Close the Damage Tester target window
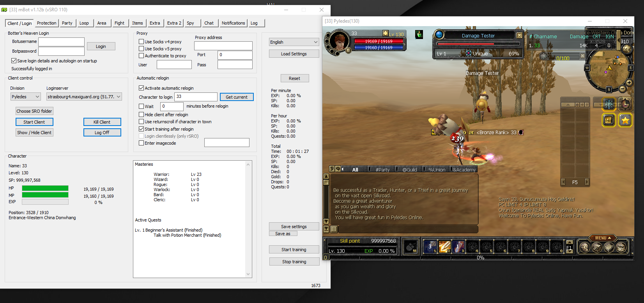Image resolution: width=644 pixels, height=303 pixels. (519, 35)
